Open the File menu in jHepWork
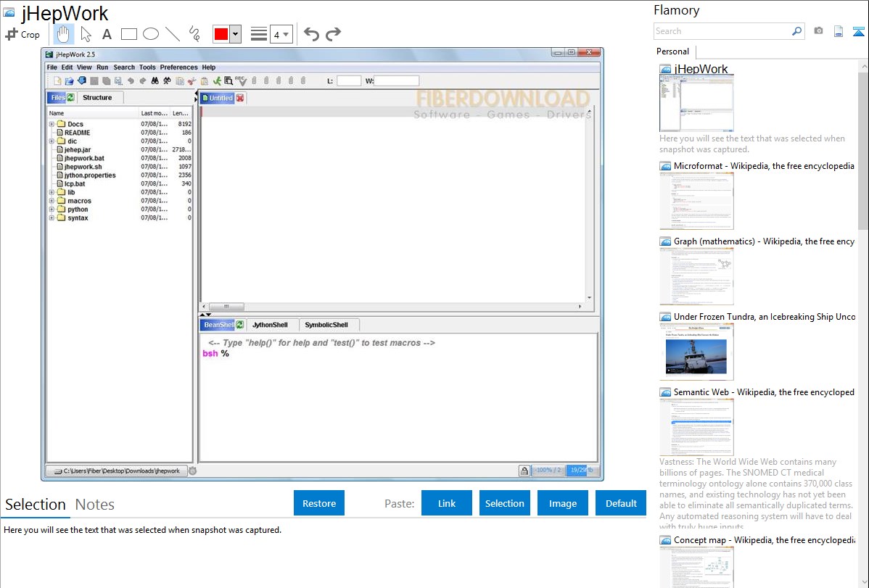Image resolution: width=869 pixels, height=588 pixels. point(52,67)
